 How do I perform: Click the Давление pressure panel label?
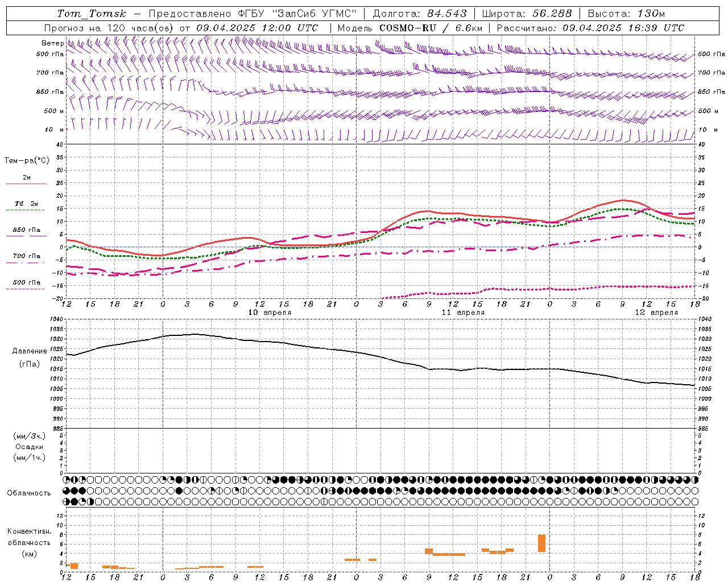pos(30,351)
